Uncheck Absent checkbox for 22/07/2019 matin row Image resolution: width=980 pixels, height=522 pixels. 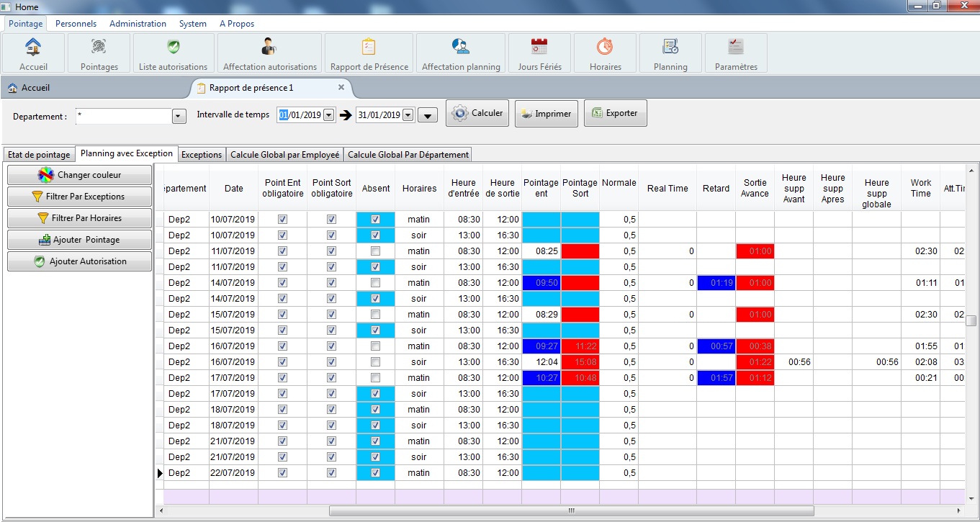[375, 473]
